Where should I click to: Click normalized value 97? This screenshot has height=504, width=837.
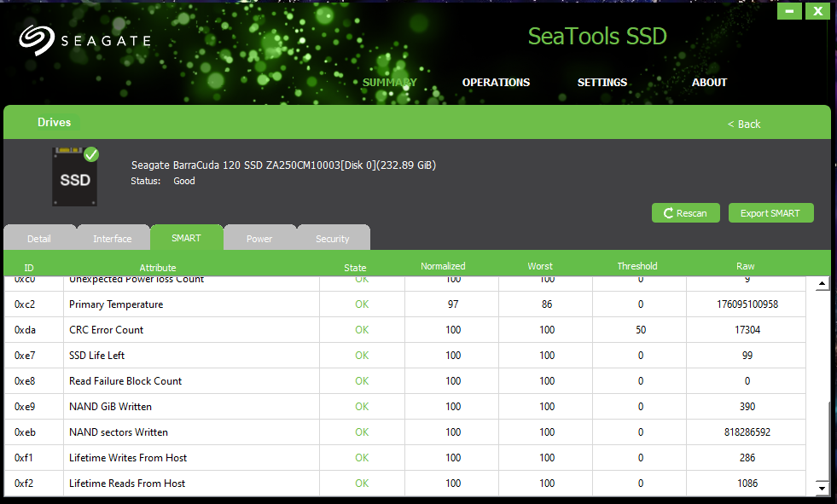tap(453, 304)
